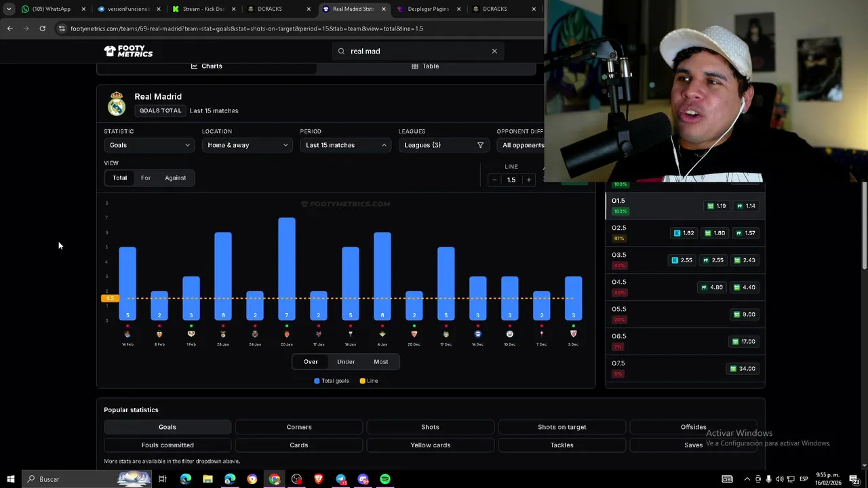Viewport: 868px width, 488px height.
Task: Select the For view toggle
Action: click(x=146, y=178)
